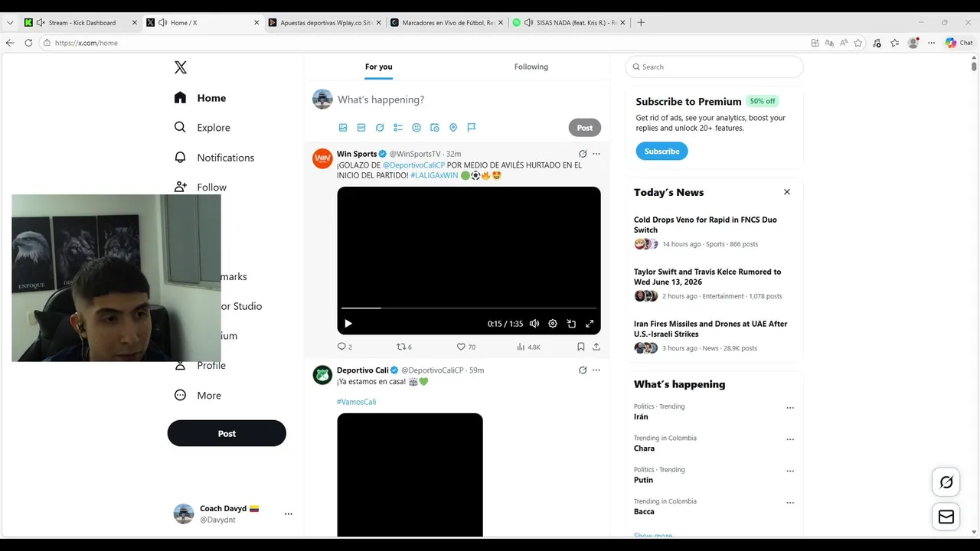Click the X logo in sidebar
The width and height of the screenshot is (980, 551).
pos(181,67)
